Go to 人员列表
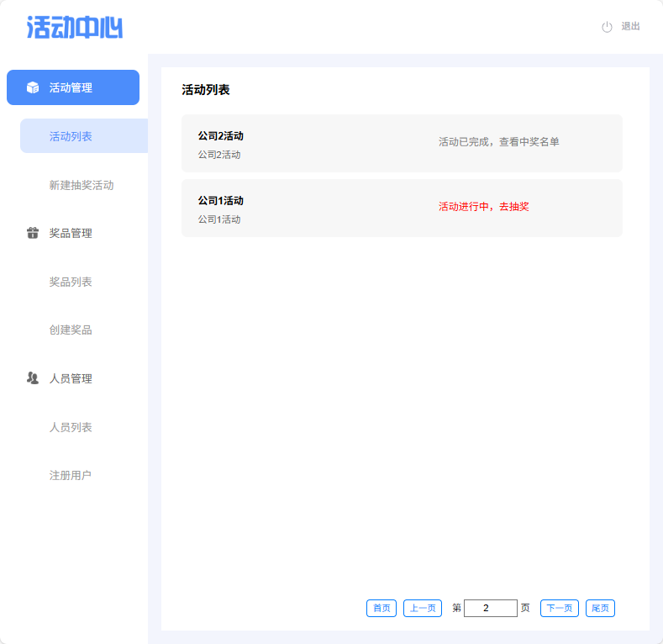The width and height of the screenshot is (663, 644). tap(71, 427)
